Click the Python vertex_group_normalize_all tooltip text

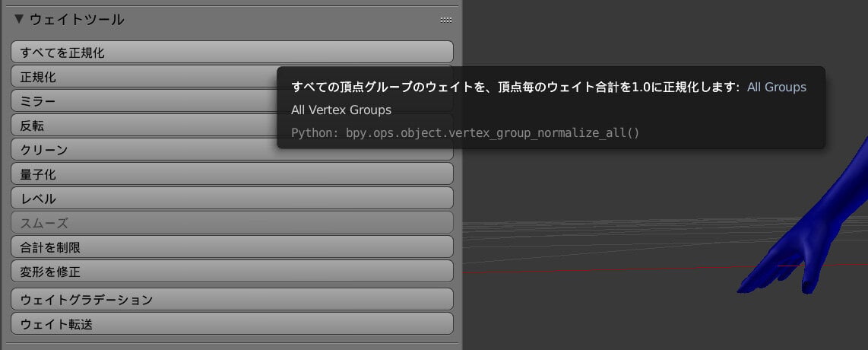click(x=465, y=133)
